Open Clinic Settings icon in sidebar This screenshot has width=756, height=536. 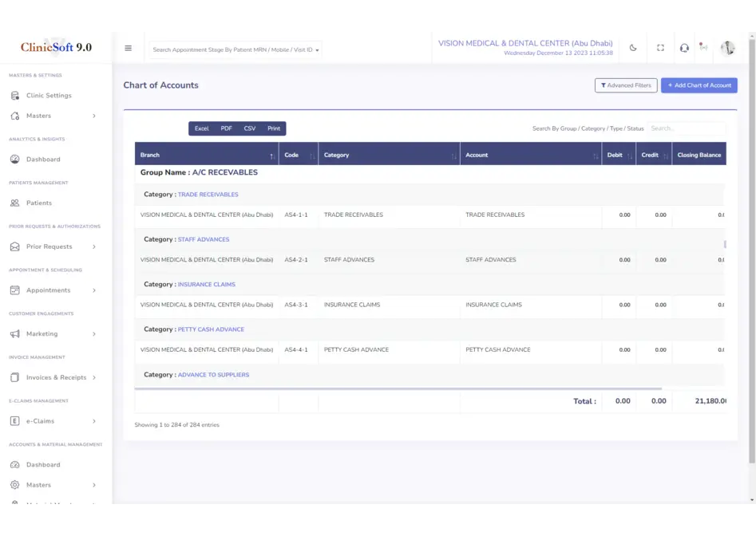coord(15,96)
